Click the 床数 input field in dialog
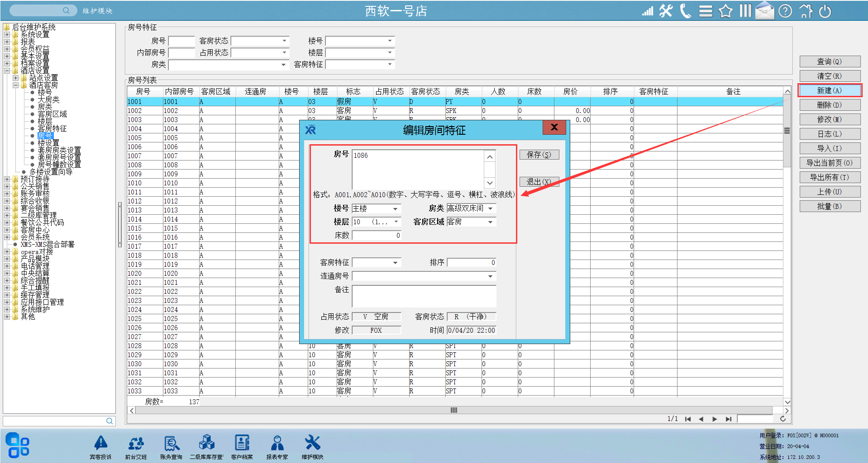868x463 pixels. coord(377,236)
